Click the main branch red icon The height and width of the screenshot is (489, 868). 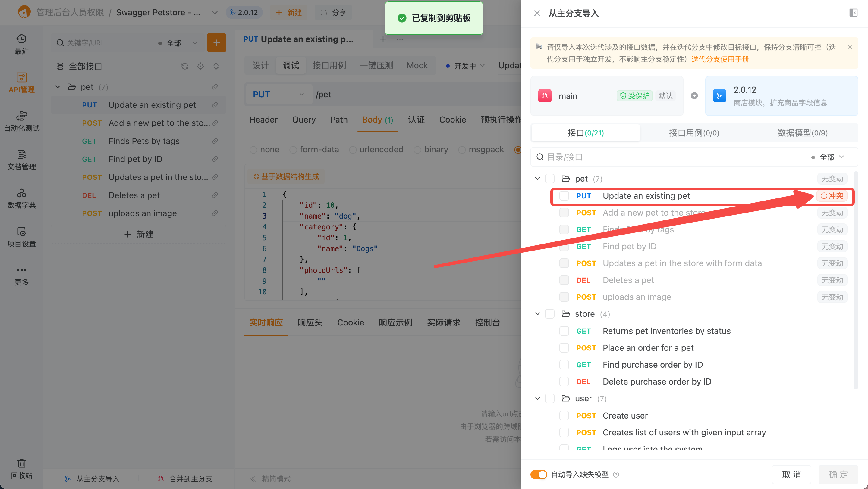tap(545, 96)
